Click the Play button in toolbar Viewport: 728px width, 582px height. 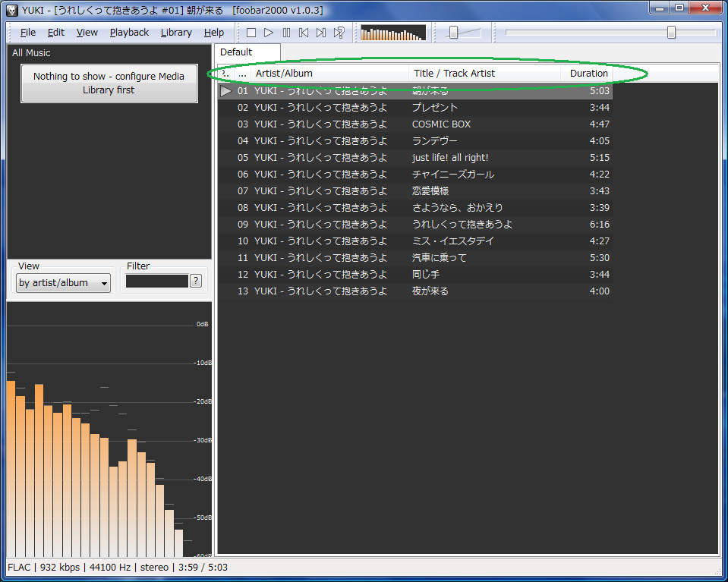pos(269,33)
